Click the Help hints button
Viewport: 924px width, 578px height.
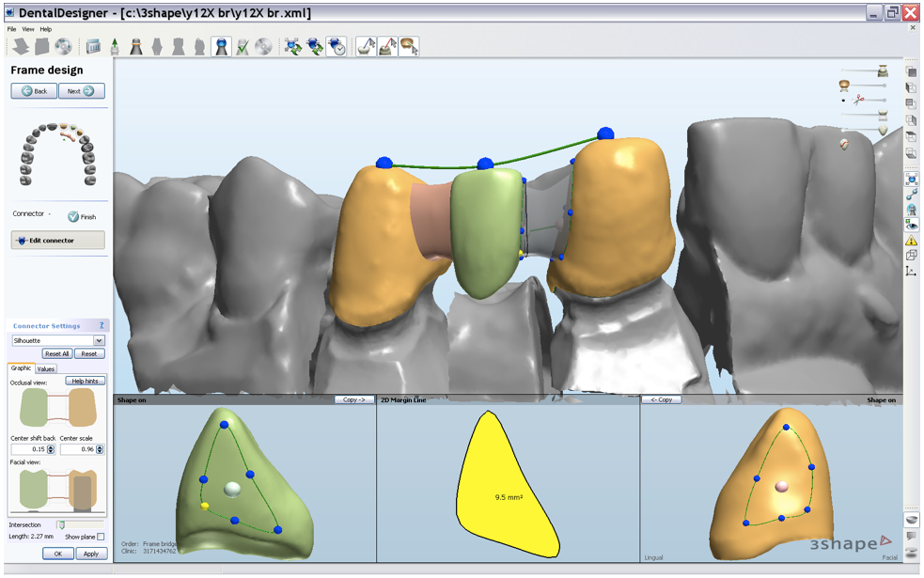(85, 382)
